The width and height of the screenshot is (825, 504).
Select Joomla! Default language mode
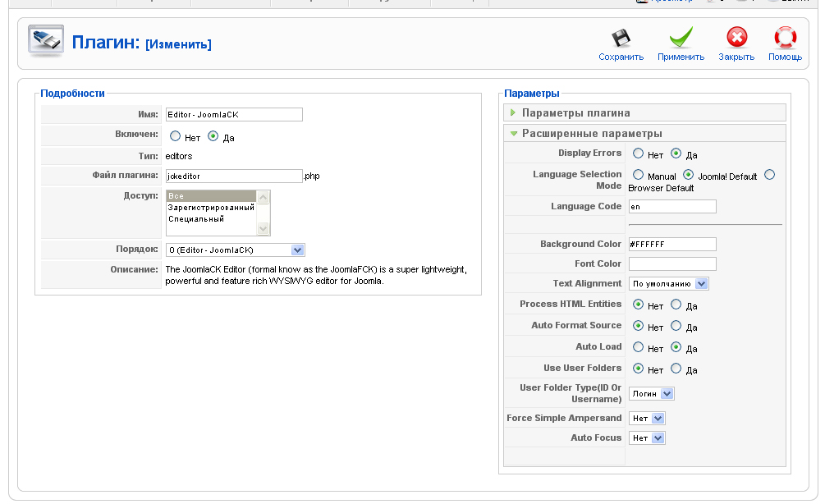coord(688,175)
